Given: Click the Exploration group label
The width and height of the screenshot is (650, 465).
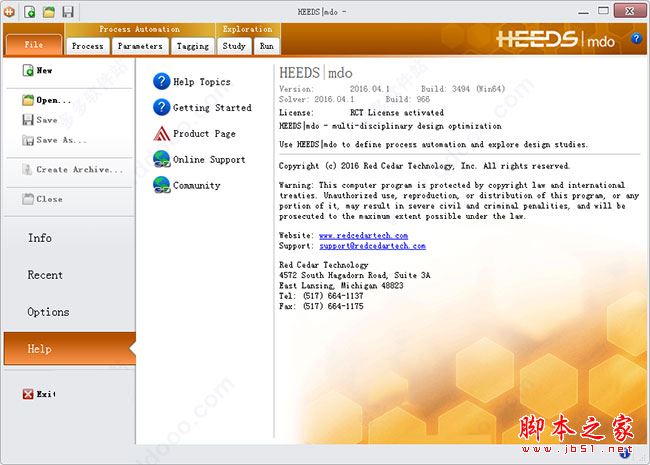Looking at the screenshot, I should [247, 29].
